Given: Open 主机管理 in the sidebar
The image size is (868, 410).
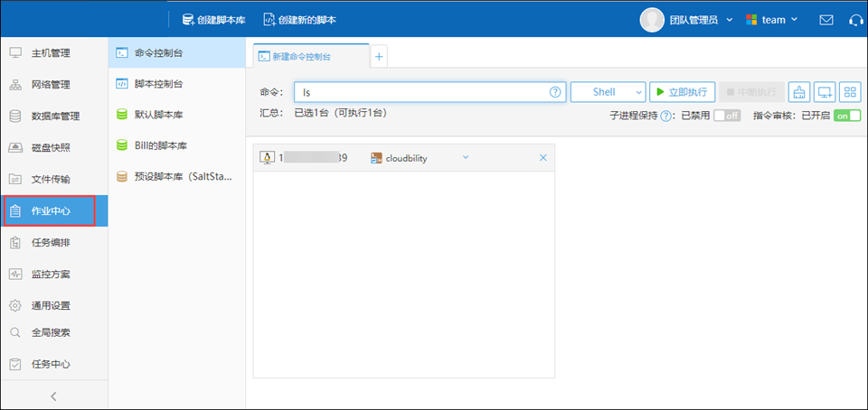Looking at the screenshot, I should click(51, 53).
